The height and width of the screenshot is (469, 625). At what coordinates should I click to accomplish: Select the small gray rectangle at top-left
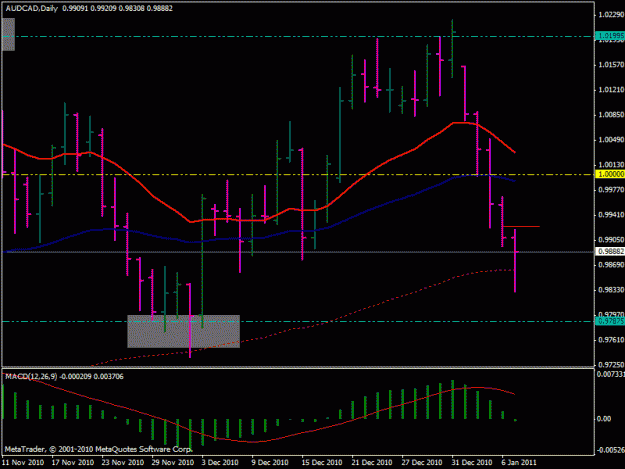(x=8, y=34)
